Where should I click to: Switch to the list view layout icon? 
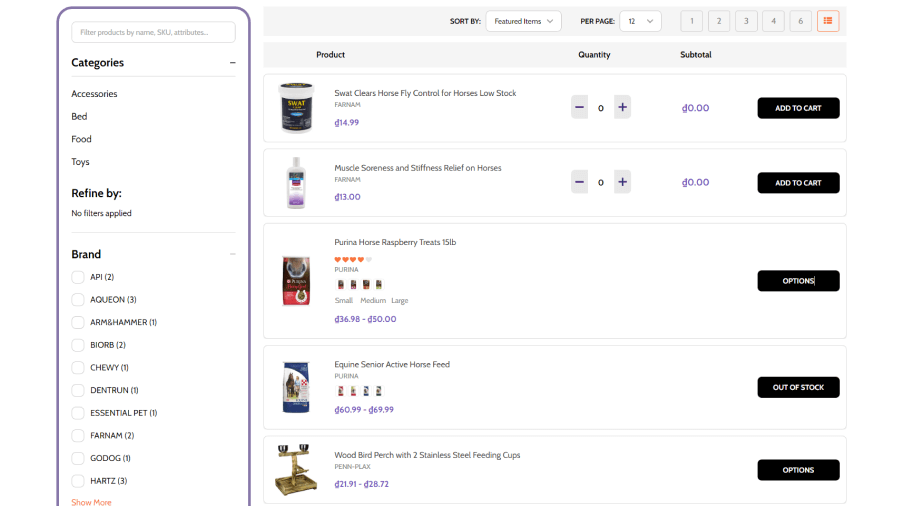pyautogui.click(x=827, y=21)
